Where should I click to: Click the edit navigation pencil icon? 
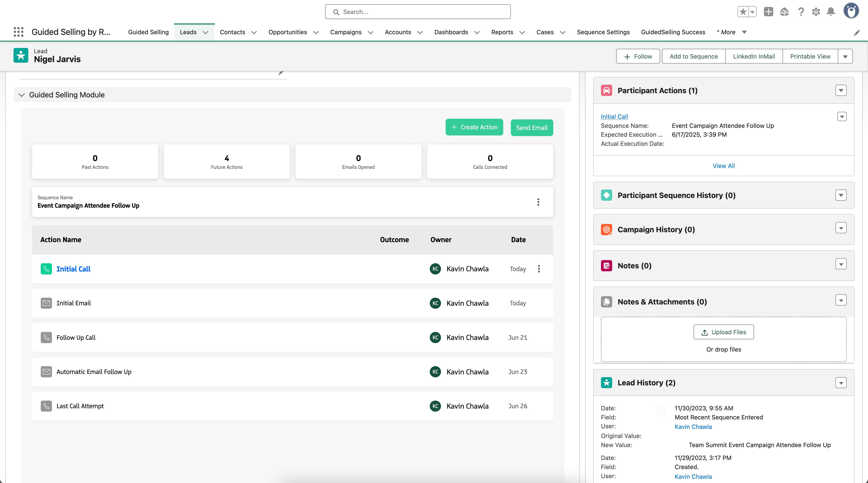[x=857, y=33]
